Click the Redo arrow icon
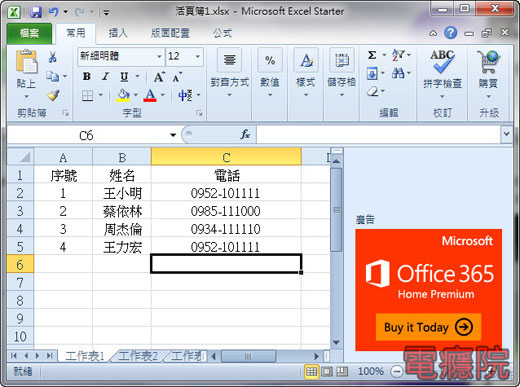 [x=79, y=12]
